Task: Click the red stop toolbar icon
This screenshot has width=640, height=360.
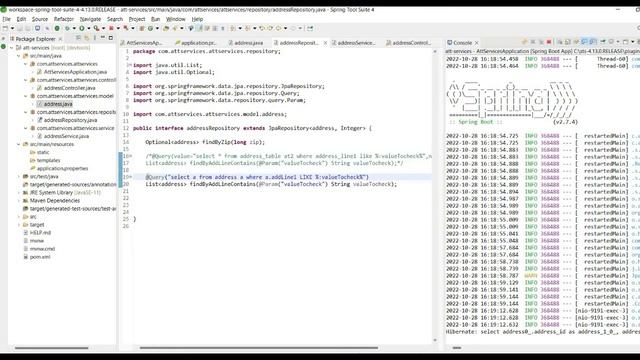Action: [111, 28]
